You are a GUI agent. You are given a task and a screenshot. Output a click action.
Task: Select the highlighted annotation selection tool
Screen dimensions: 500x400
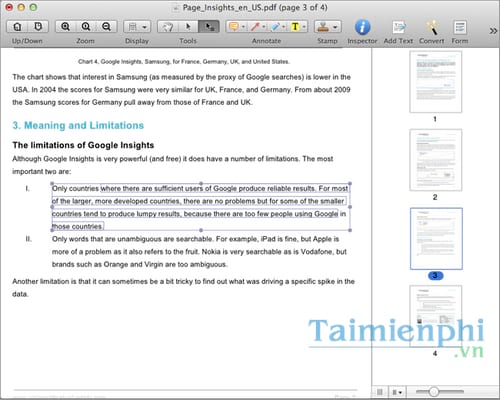coord(209,27)
